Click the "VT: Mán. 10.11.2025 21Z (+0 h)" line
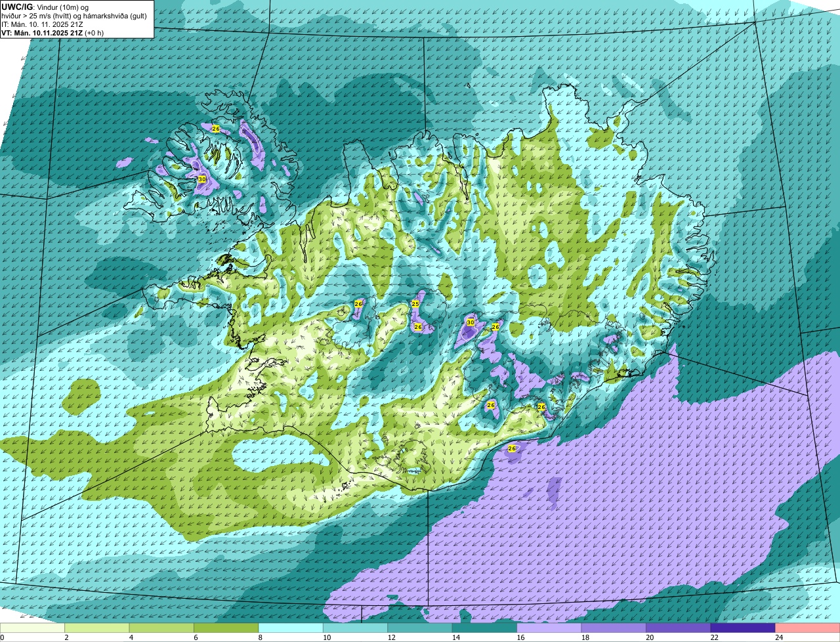 52,33
